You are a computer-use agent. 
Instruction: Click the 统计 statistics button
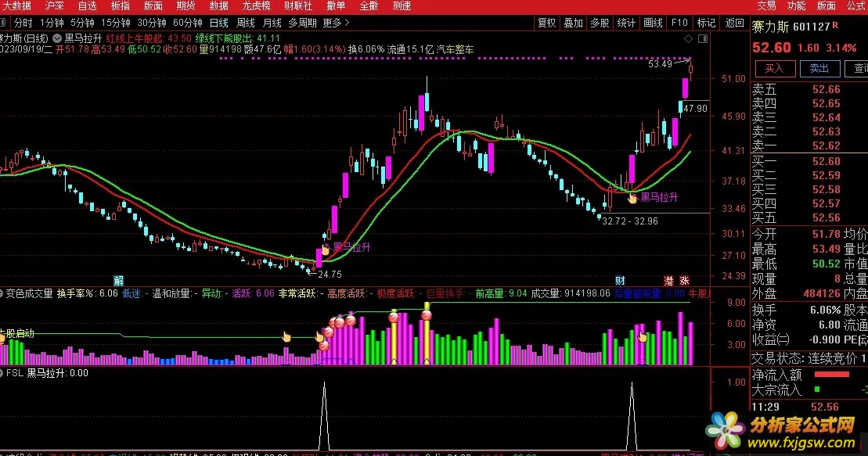(627, 23)
